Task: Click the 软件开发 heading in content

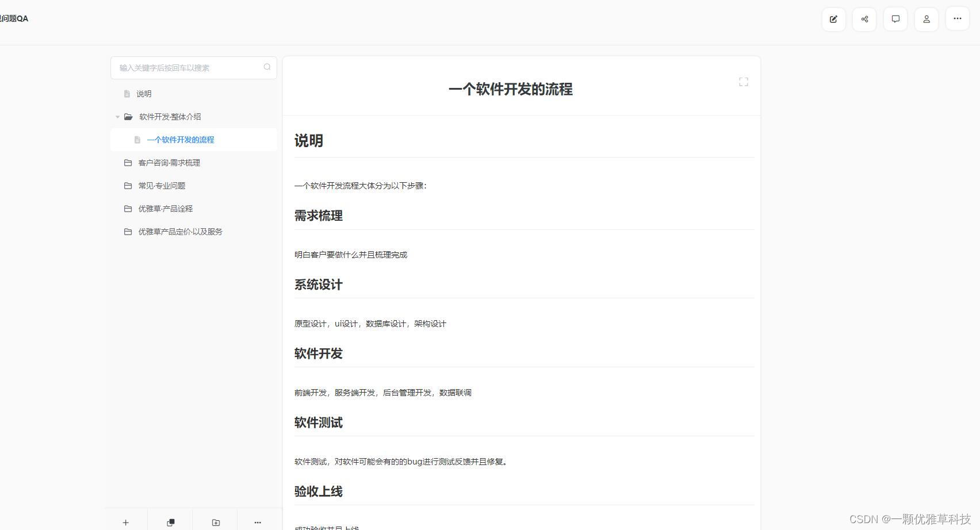Action: pyautogui.click(x=319, y=354)
